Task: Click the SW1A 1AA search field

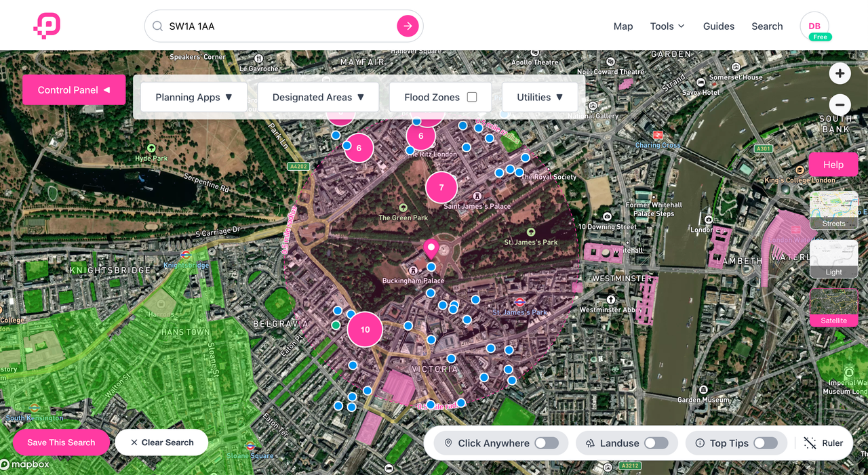Action: click(x=284, y=26)
